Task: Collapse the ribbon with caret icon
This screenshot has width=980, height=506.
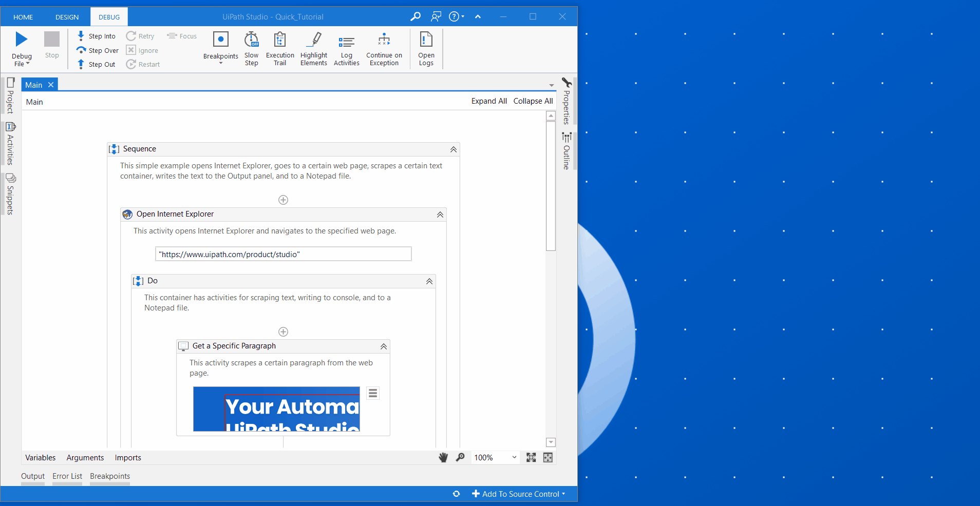Action: pyautogui.click(x=478, y=16)
